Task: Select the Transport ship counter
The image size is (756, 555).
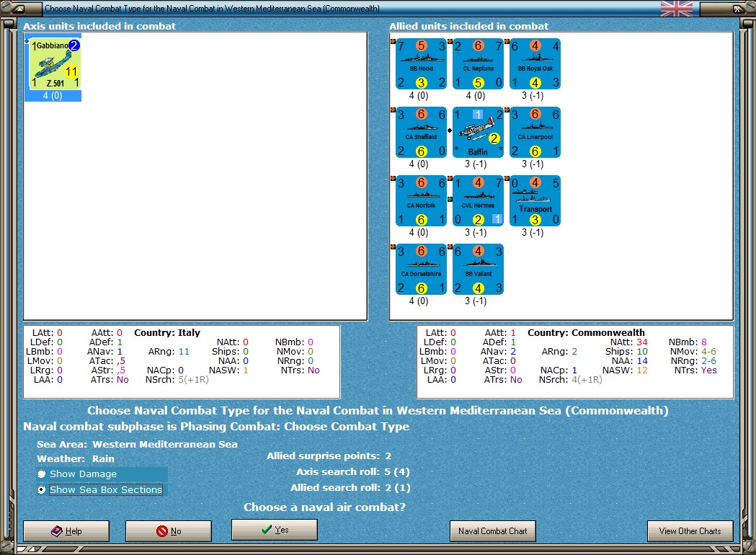Action: click(x=535, y=200)
